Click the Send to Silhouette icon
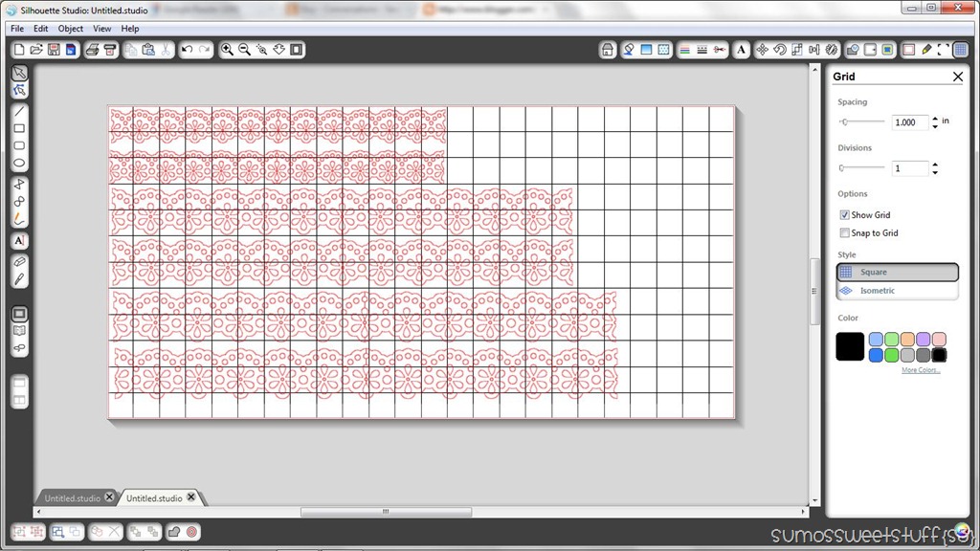 point(109,50)
